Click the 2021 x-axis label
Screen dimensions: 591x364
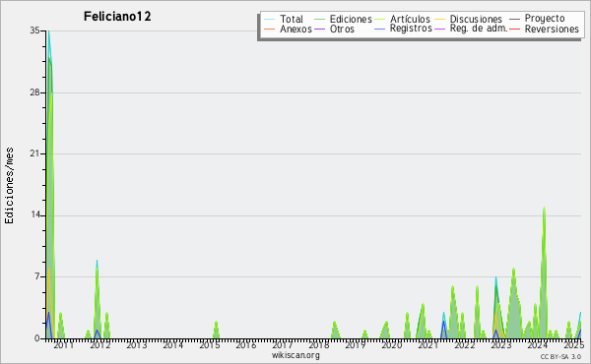coord(428,344)
